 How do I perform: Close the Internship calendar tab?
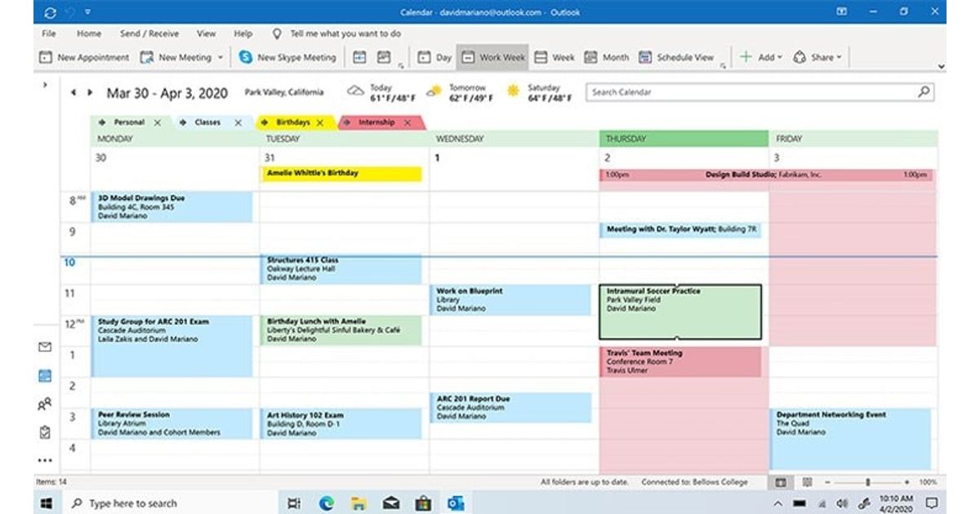point(407,122)
